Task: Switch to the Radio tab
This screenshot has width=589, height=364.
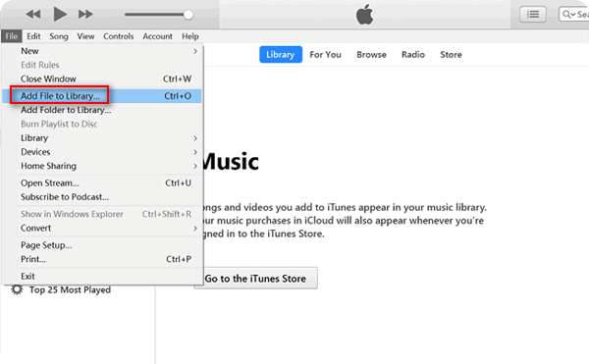Action: tap(413, 55)
